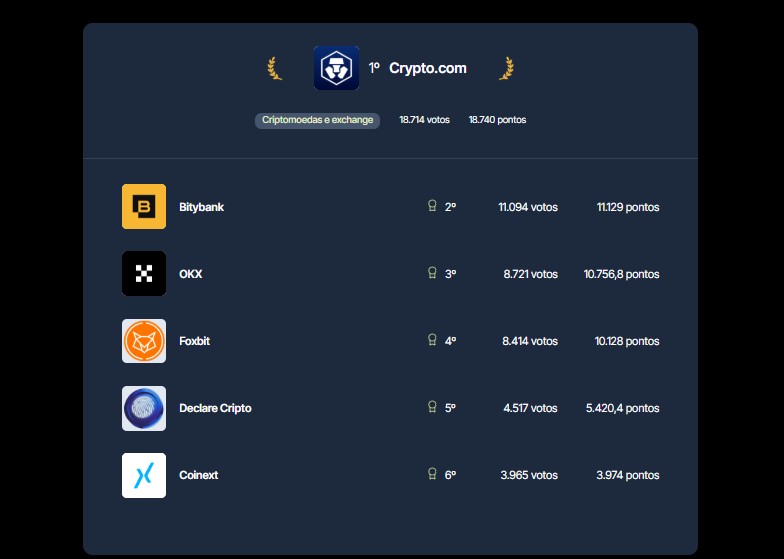The height and width of the screenshot is (559, 784).
Task: Click the 3º rank label
Action: (450, 274)
